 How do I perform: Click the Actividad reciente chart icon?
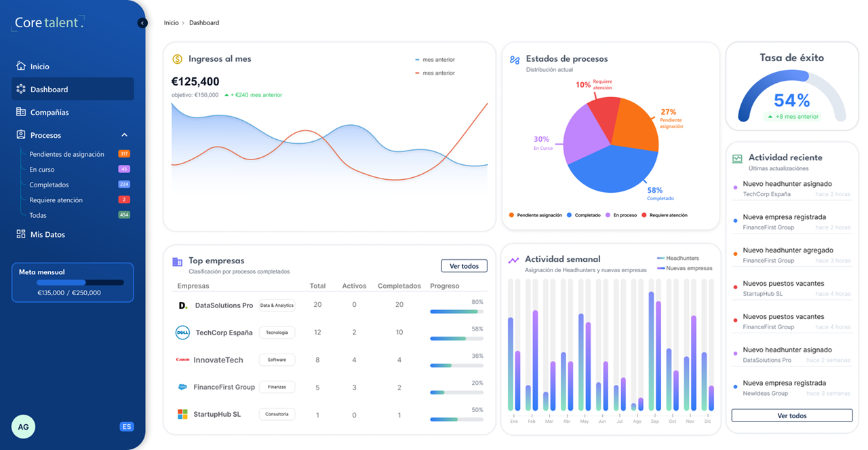pos(737,159)
